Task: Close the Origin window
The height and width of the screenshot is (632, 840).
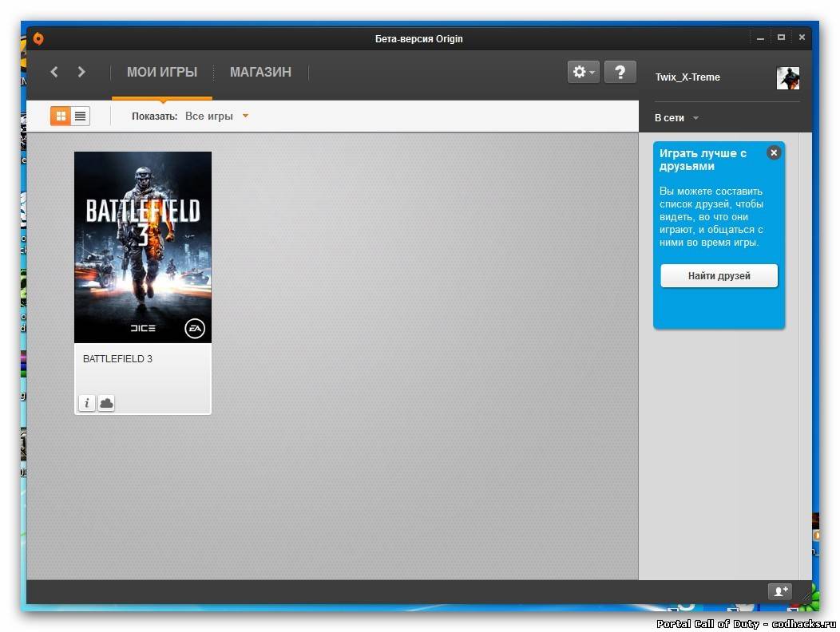Action: [802, 38]
